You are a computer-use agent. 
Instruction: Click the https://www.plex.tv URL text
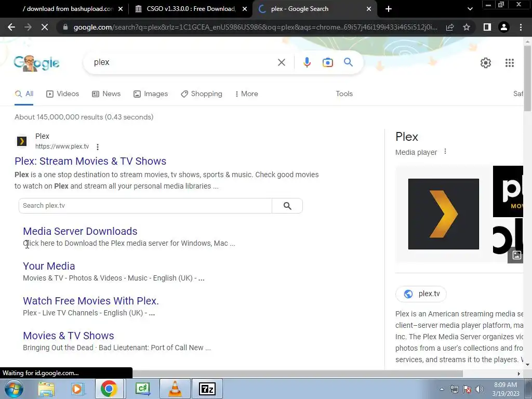tap(62, 147)
